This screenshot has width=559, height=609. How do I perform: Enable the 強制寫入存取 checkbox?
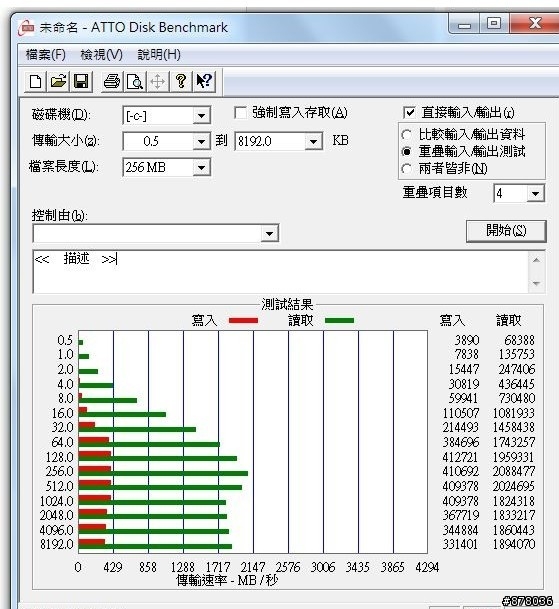241,113
